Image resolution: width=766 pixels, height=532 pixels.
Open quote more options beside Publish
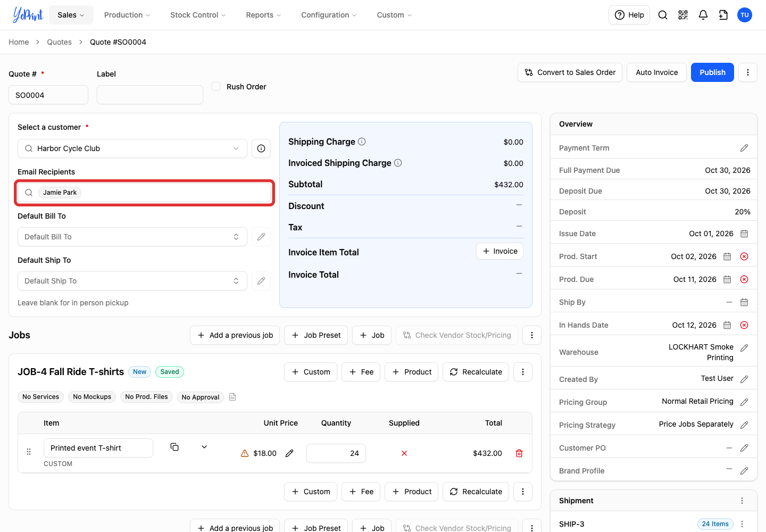[x=748, y=72]
